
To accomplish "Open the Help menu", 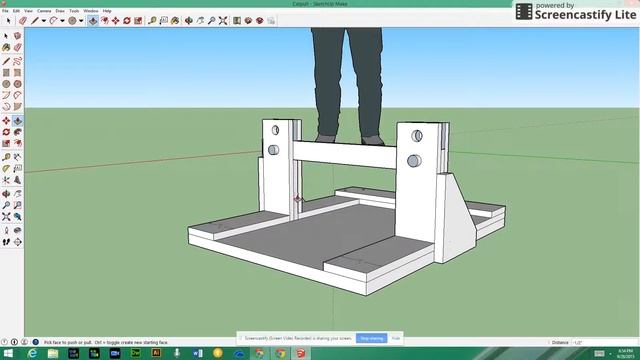I will point(107,11).
